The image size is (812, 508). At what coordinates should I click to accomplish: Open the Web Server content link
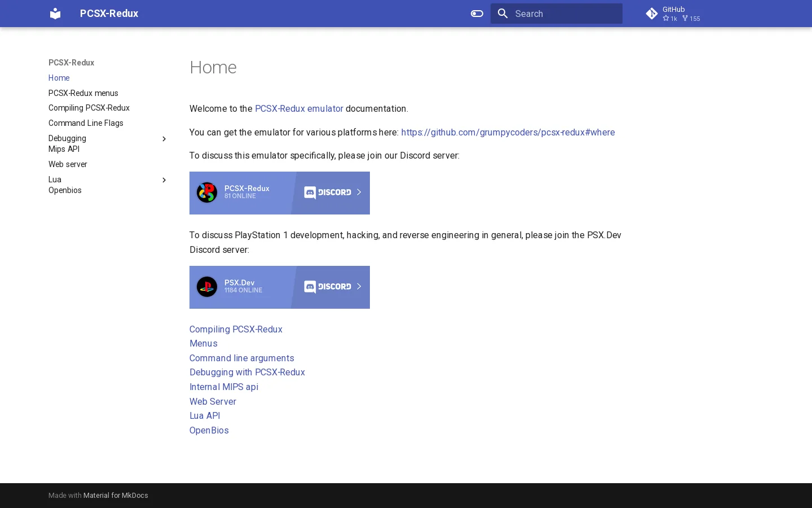[x=213, y=401]
